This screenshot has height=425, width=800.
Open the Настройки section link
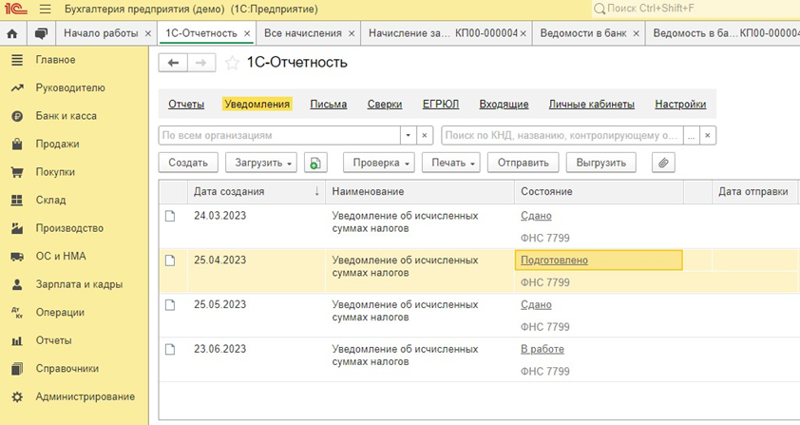tap(681, 104)
